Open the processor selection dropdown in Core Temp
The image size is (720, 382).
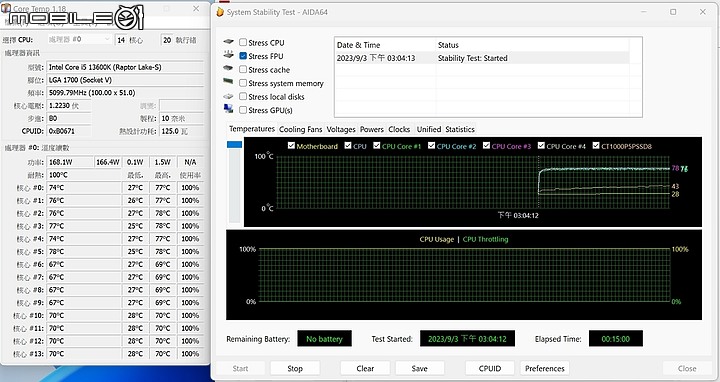pos(79,39)
